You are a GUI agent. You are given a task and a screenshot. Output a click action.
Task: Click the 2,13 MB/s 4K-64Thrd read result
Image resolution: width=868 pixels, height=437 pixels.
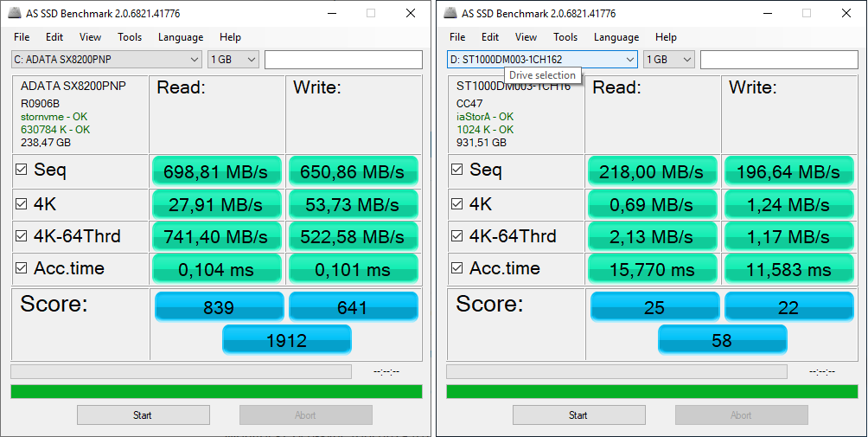652,236
